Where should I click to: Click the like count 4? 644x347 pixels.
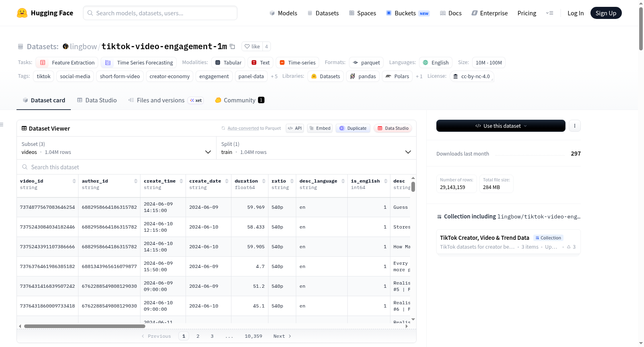pyautogui.click(x=266, y=46)
